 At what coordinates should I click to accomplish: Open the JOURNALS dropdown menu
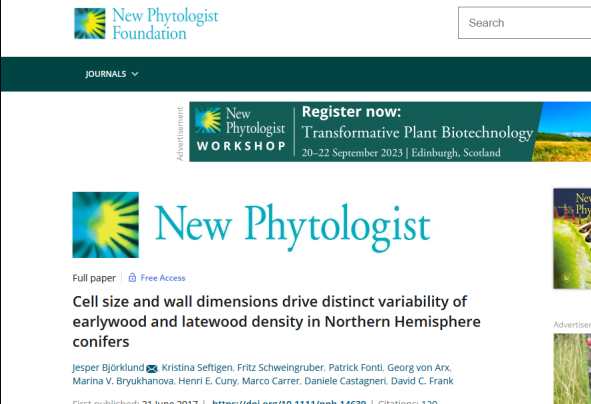tap(112, 74)
